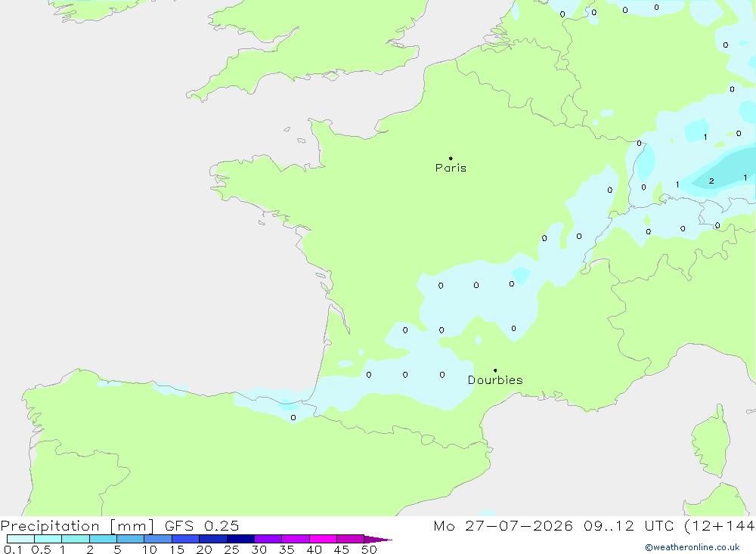Click the '40' legend scale label
This screenshot has height=554, width=756.
pyautogui.click(x=314, y=549)
